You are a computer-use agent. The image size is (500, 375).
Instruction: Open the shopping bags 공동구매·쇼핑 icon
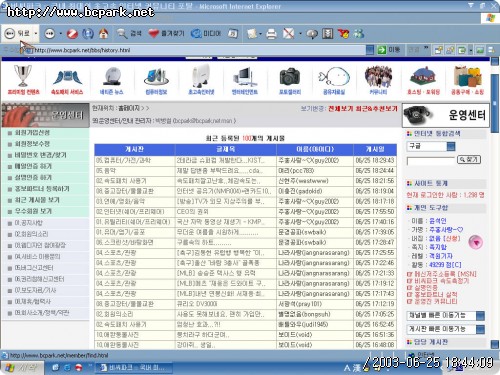tap(468, 80)
